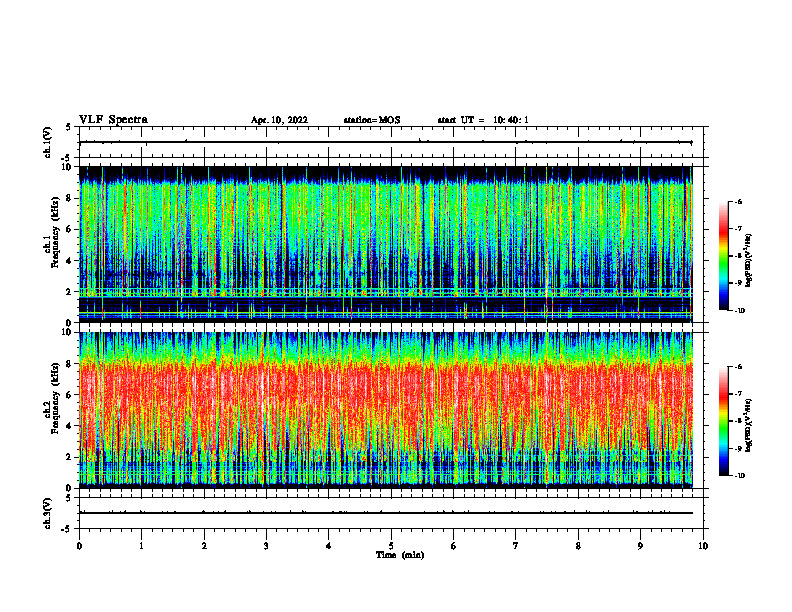Click inside the ch.1 spectrogram panel

coord(385,244)
